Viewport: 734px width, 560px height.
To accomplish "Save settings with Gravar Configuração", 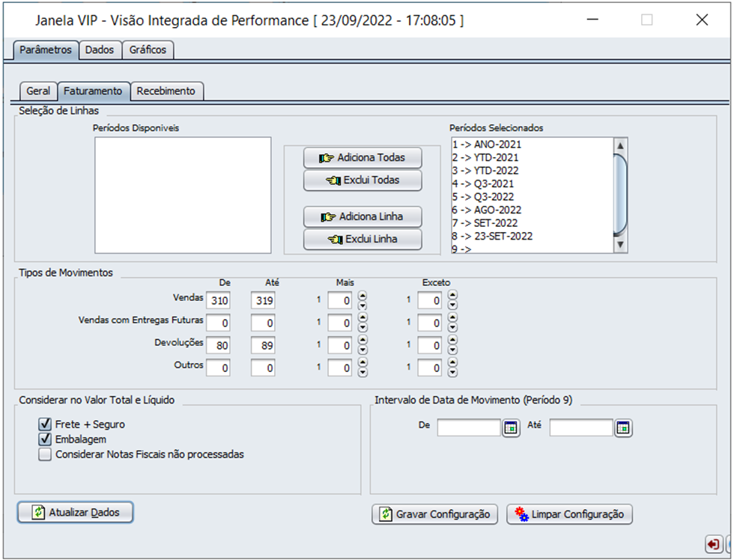I will click(x=434, y=514).
